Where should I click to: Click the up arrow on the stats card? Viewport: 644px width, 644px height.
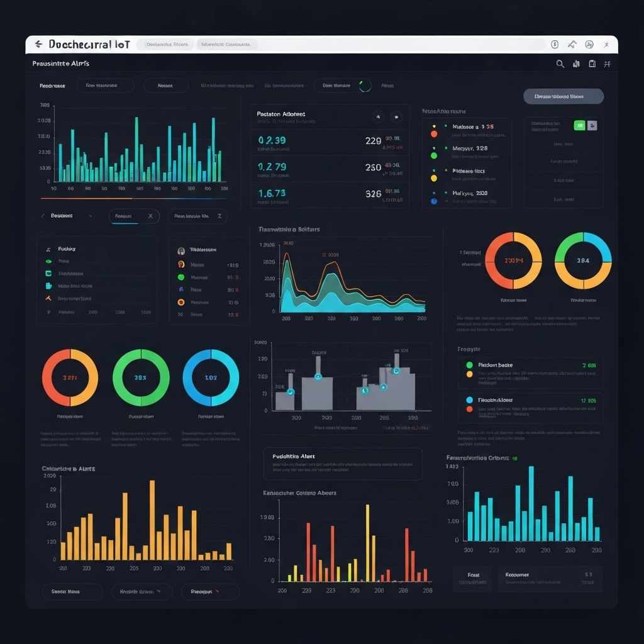(378, 117)
